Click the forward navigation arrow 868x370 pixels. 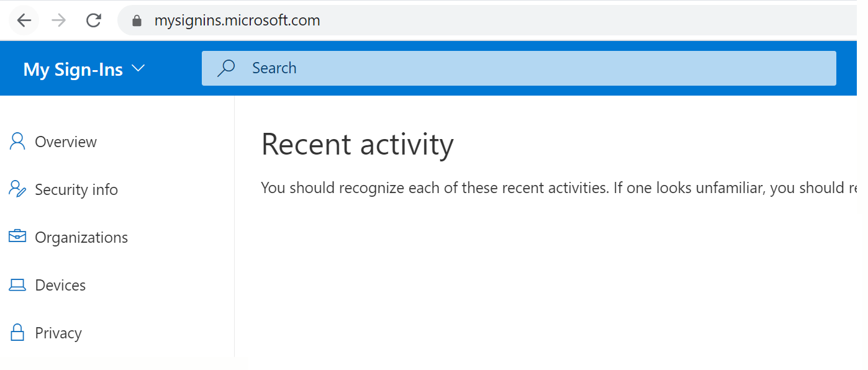click(x=58, y=19)
